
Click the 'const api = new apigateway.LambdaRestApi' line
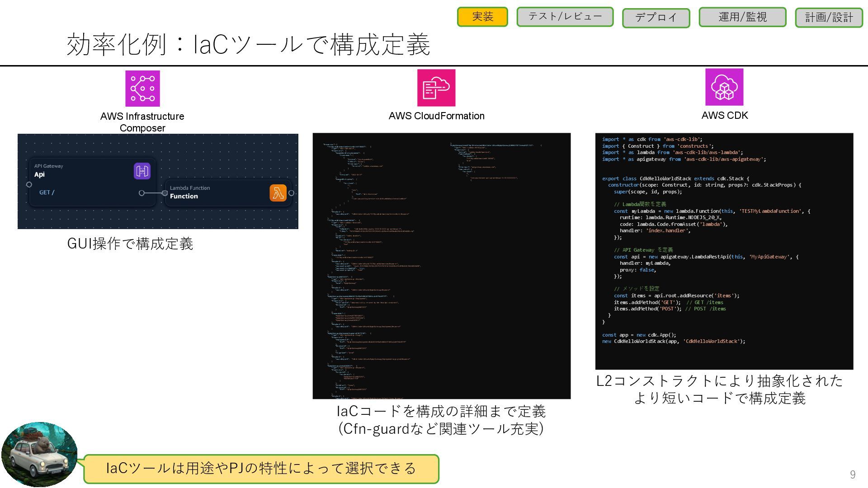706,257
